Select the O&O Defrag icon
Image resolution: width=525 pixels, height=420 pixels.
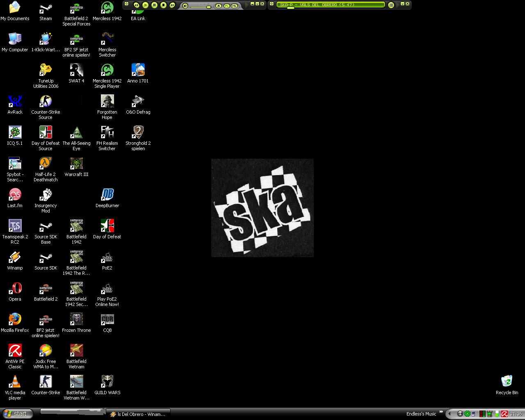(138, 105)
